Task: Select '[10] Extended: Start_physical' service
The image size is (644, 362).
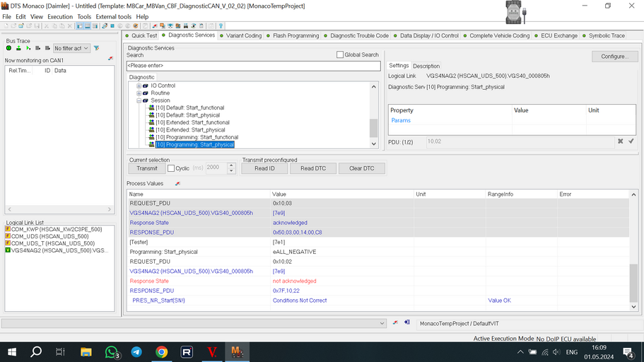Action: click(x=190, y=130)
